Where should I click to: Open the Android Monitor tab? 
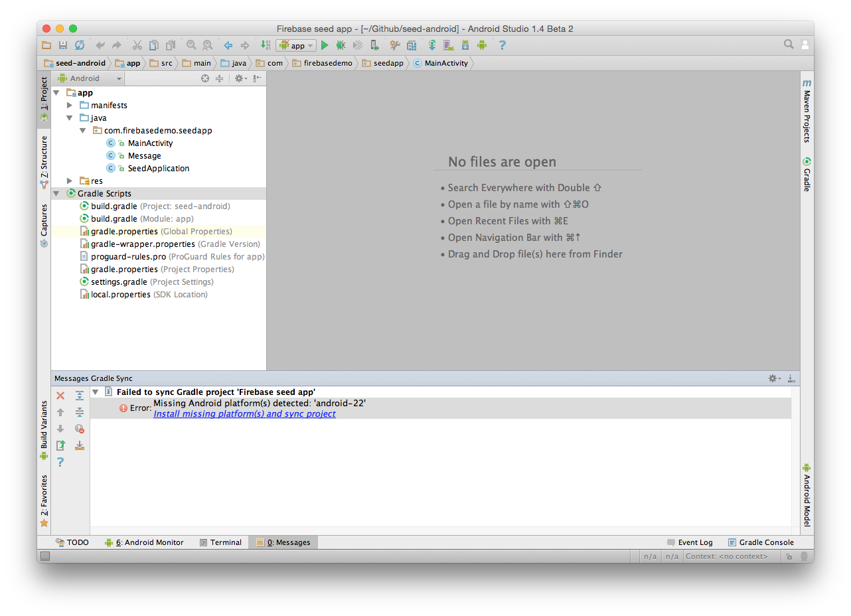(144, 542)
